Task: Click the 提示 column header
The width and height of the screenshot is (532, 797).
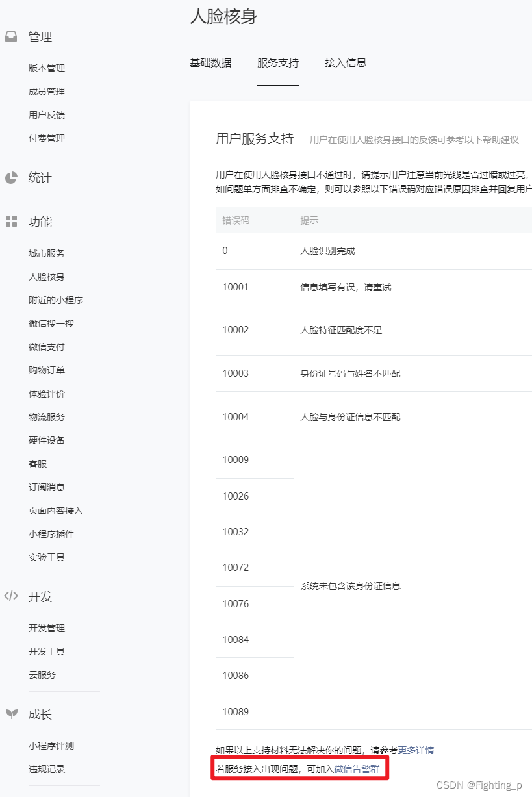Action: (309, 220)
